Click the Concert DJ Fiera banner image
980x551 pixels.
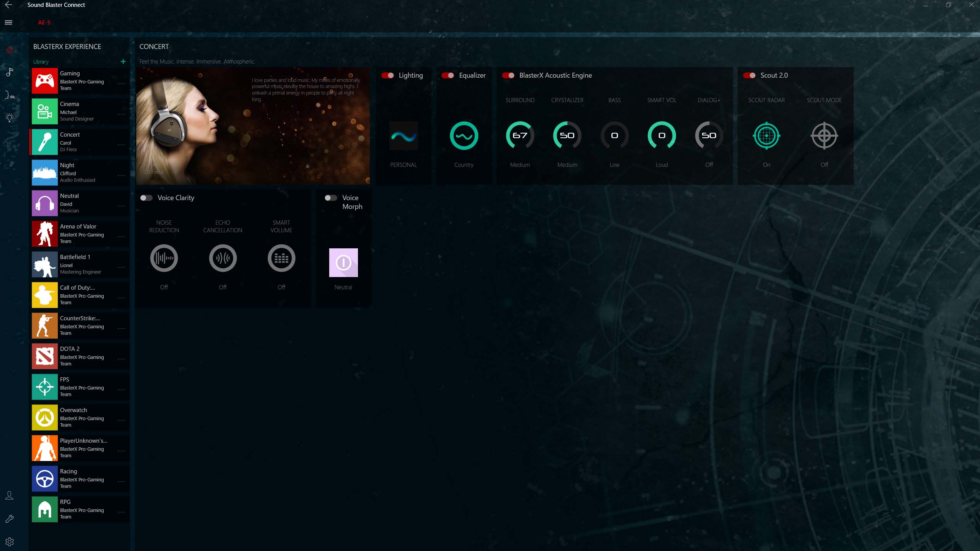(253, 126)
